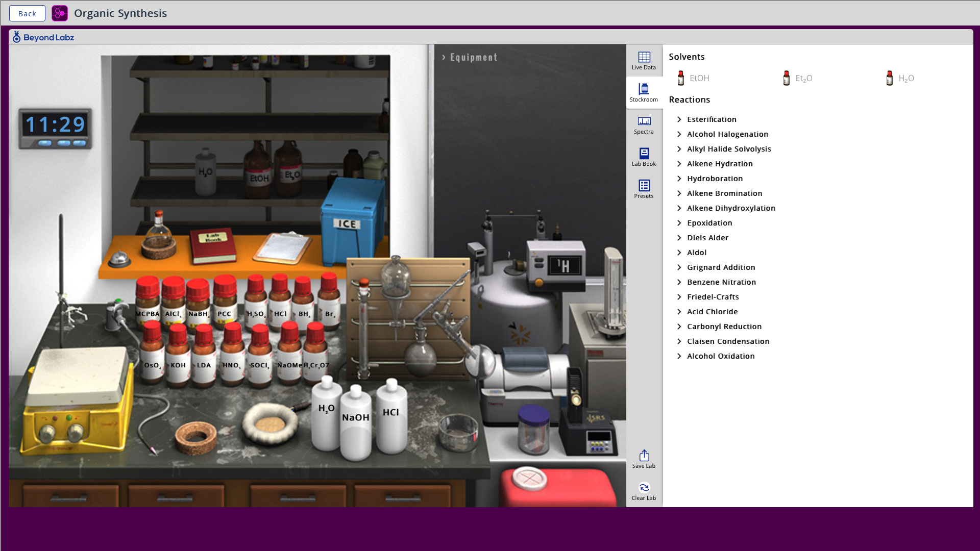
Task: Open the Presets list icon
Action: 644,189
